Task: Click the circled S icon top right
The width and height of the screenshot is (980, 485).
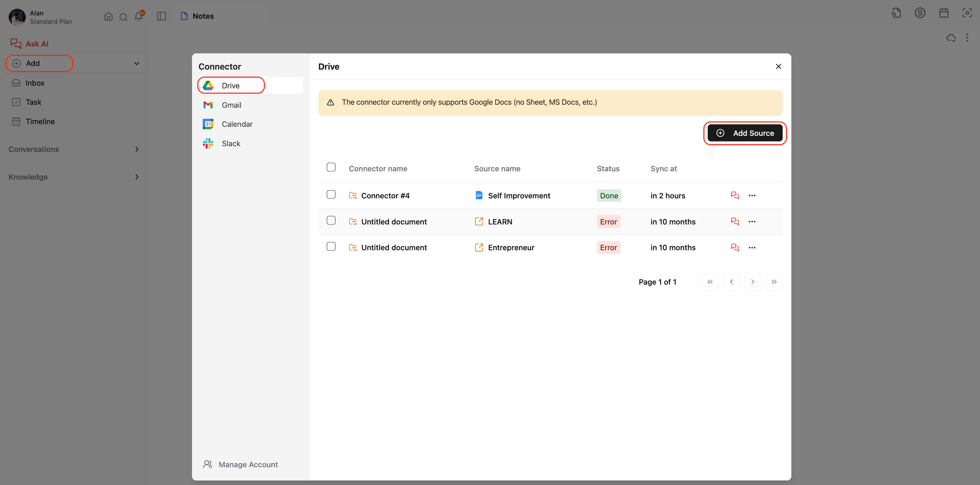Action: 920,13
